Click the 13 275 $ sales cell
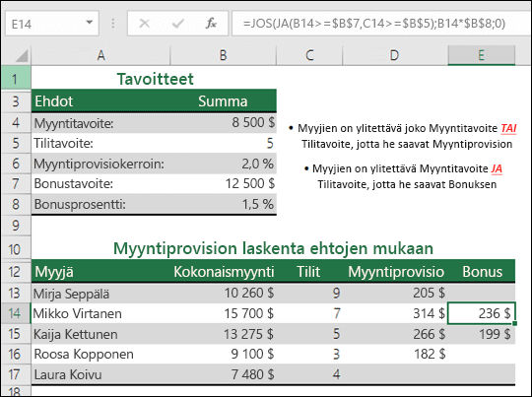Viewport: 532px width, 397px height. point(224,334)
